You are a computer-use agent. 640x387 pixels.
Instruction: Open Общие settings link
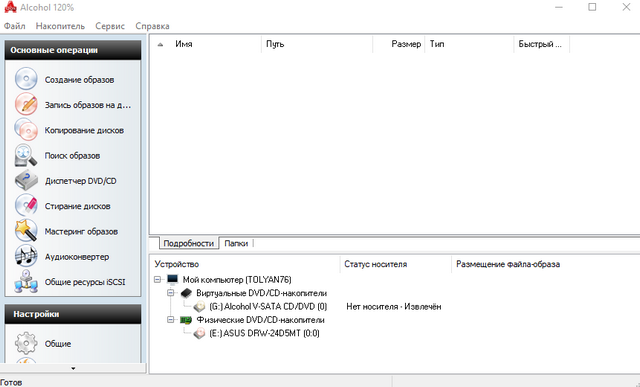pyautogui.click(x=58, y=344)
